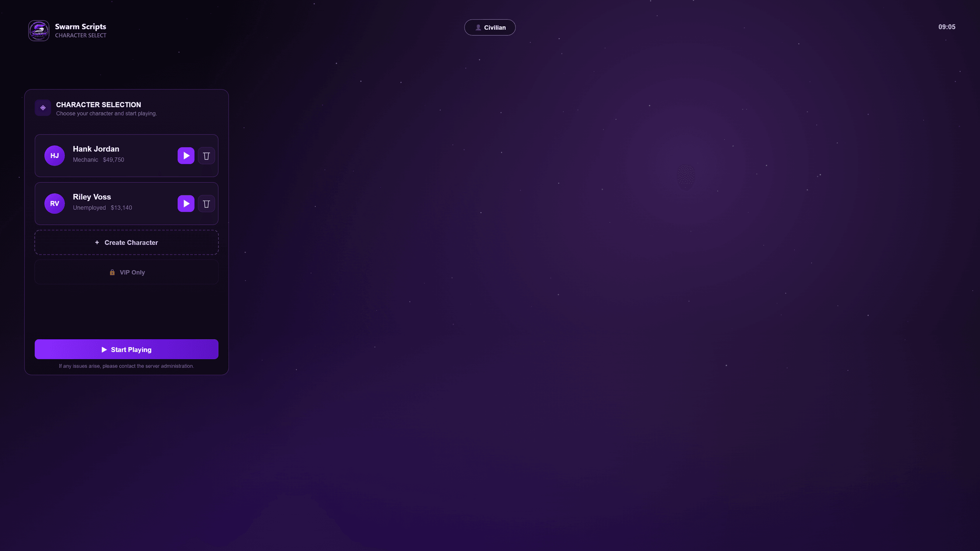Click the $13,140 balance value
Image resolution: width=980 pixels, height=551 pixels.
[x=121, y=208]
